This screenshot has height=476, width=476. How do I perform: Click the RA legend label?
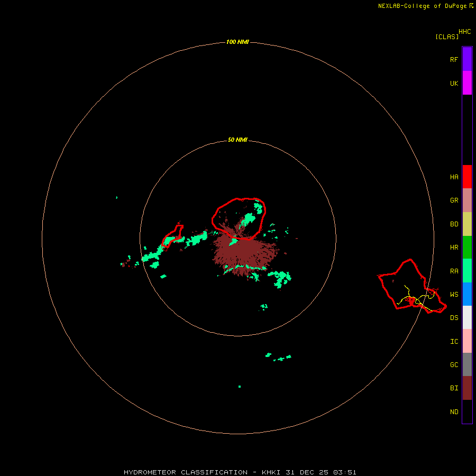click(454, 271)
